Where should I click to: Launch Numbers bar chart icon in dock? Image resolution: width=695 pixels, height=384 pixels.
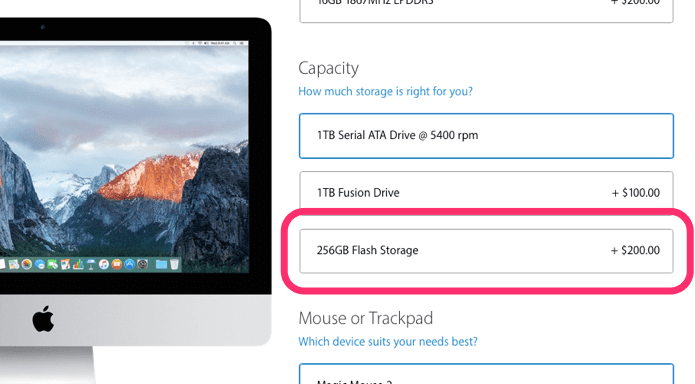[x=78, y=264]
